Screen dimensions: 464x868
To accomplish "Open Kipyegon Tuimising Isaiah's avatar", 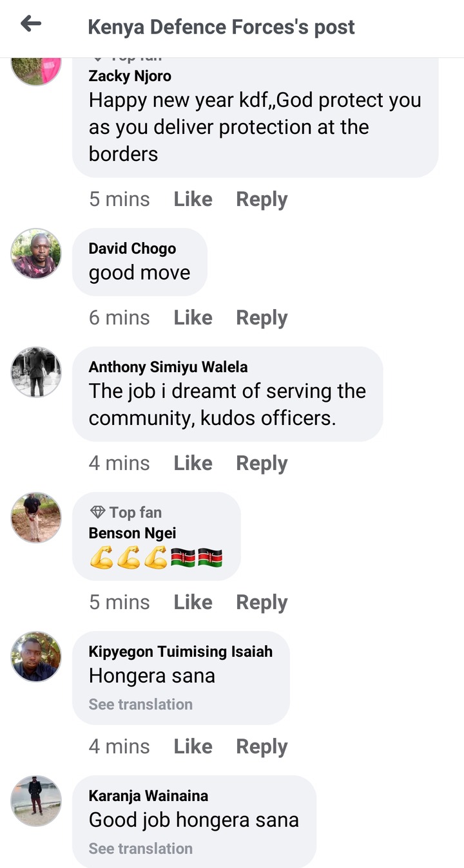I will click(36, 657).
